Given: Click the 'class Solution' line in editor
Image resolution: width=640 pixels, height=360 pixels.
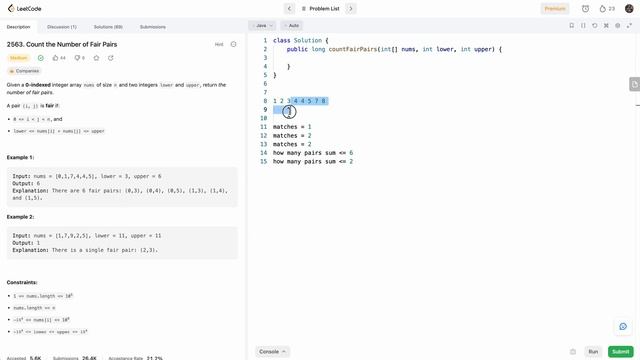Looking at the screenshot, I should (x=300, y=40).
